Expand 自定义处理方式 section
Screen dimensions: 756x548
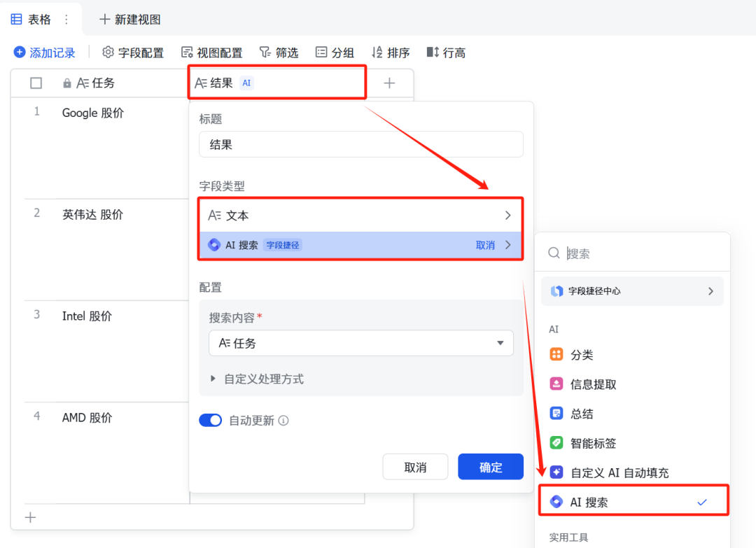click(258, 379)
